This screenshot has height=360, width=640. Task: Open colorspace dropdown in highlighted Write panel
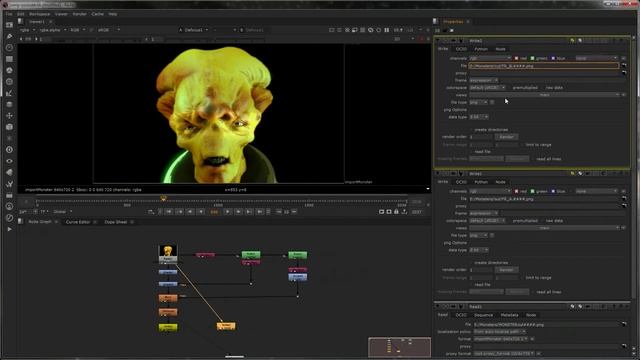(487, 88)
